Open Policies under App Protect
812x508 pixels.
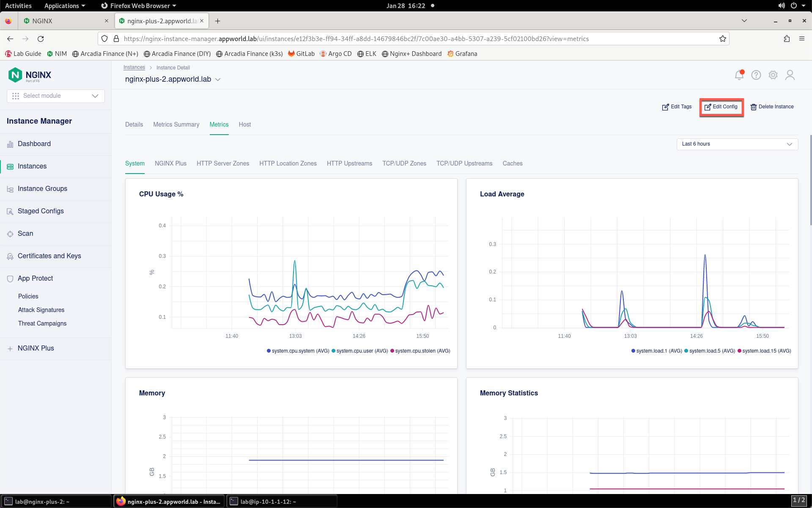28,296
